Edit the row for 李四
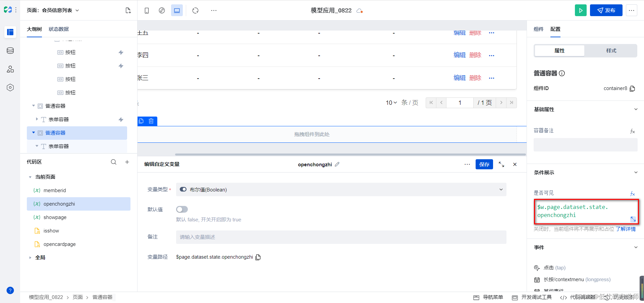644x303 pixels. coord(460,55)
